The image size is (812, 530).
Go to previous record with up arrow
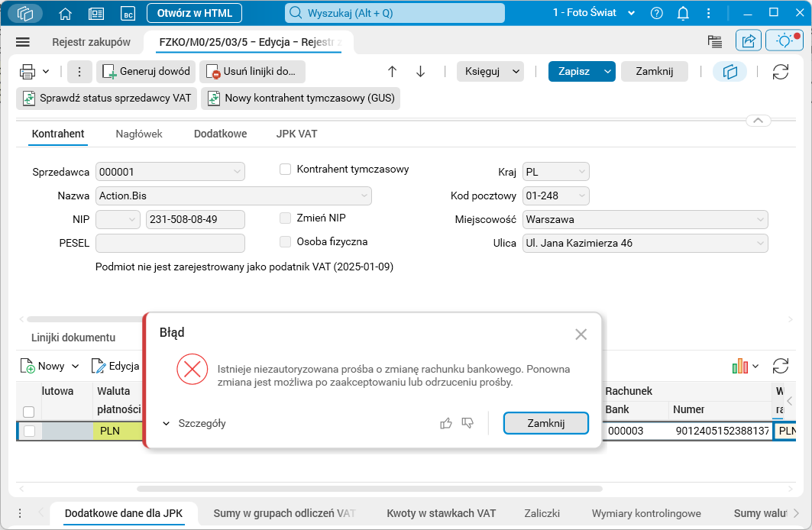coord(393,72)
